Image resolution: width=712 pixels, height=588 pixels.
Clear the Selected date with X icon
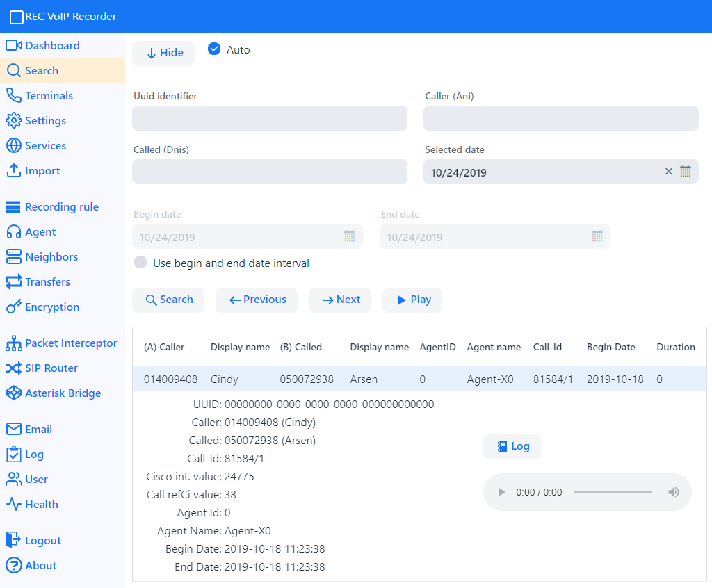[668, 172]
